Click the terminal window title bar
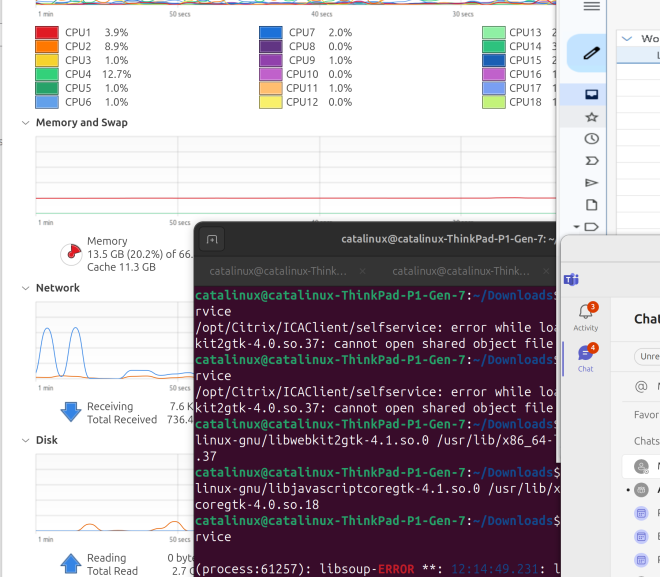 tap(448, 239)
